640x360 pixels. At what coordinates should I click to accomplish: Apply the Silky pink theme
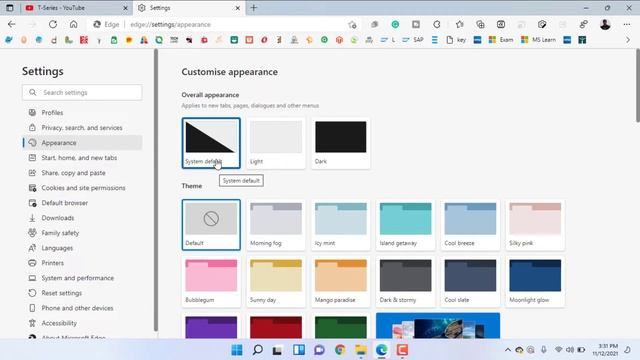[x=536, y=224]
